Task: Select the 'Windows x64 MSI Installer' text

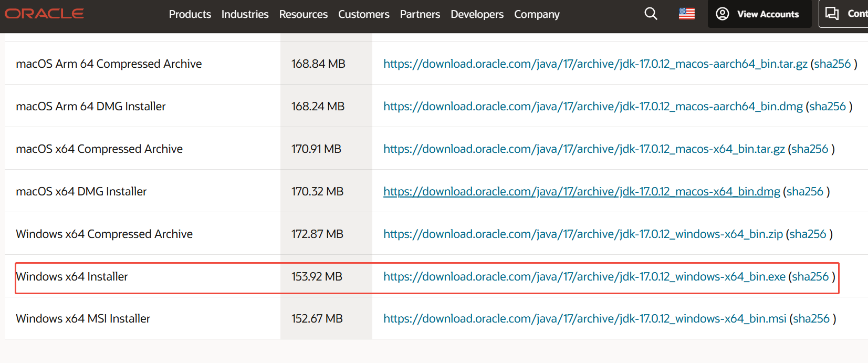Action: point(83,318)
